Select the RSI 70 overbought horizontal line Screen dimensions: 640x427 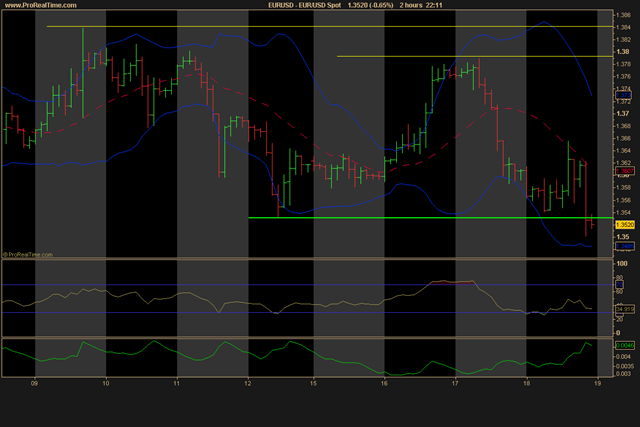[307, 285]
